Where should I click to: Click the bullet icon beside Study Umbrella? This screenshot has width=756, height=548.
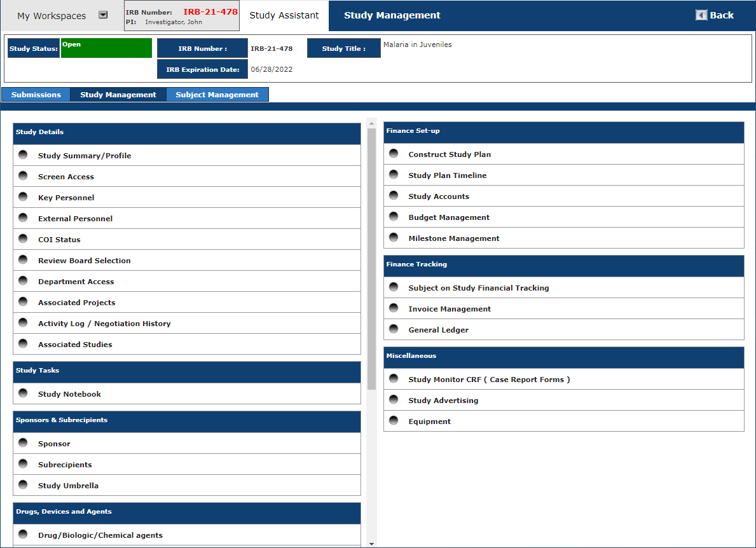coord(23,485)
